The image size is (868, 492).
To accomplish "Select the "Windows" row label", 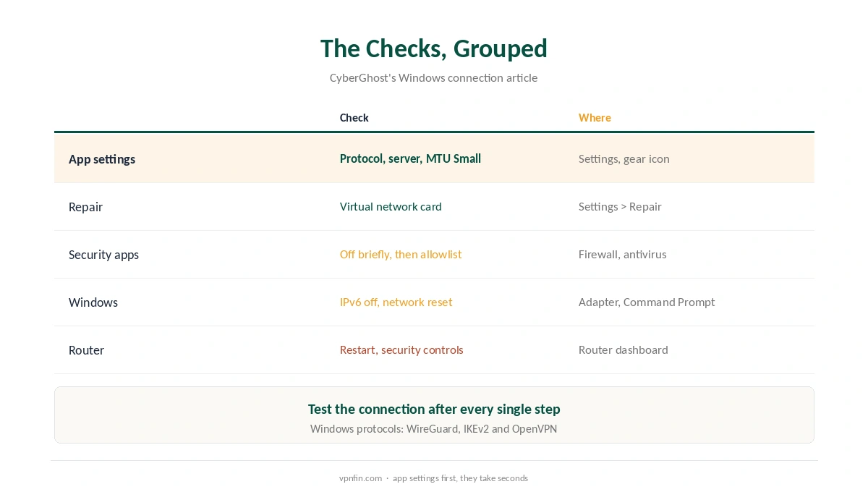I will coord(93,302).
